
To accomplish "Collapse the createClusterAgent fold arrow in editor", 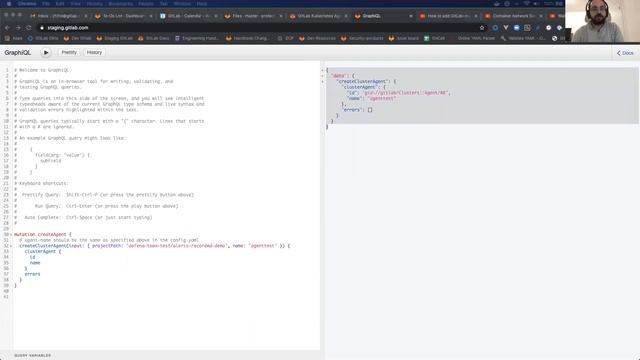I will click(x=11, y=246).
